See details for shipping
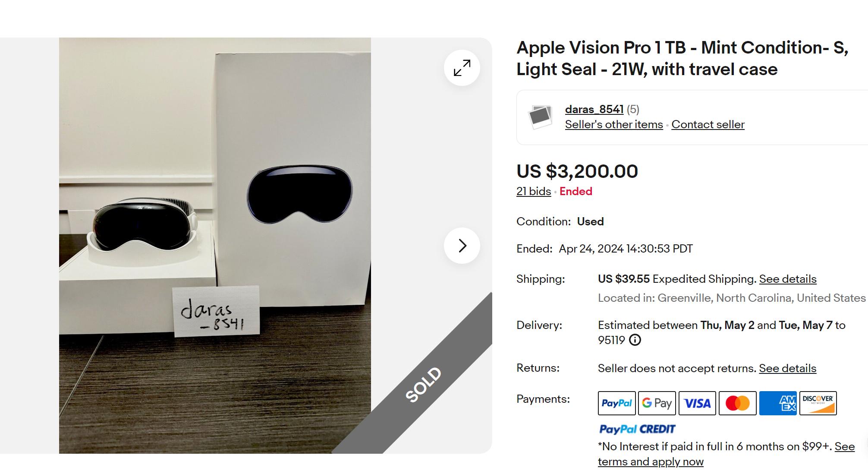868x471 pixels. point(788,279)
